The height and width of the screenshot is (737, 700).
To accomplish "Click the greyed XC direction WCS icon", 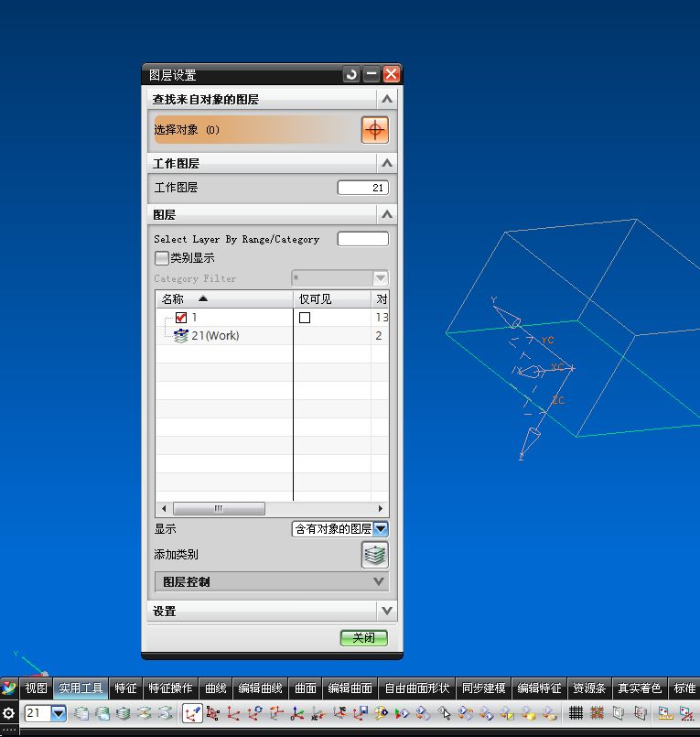I will pos(318,713).
